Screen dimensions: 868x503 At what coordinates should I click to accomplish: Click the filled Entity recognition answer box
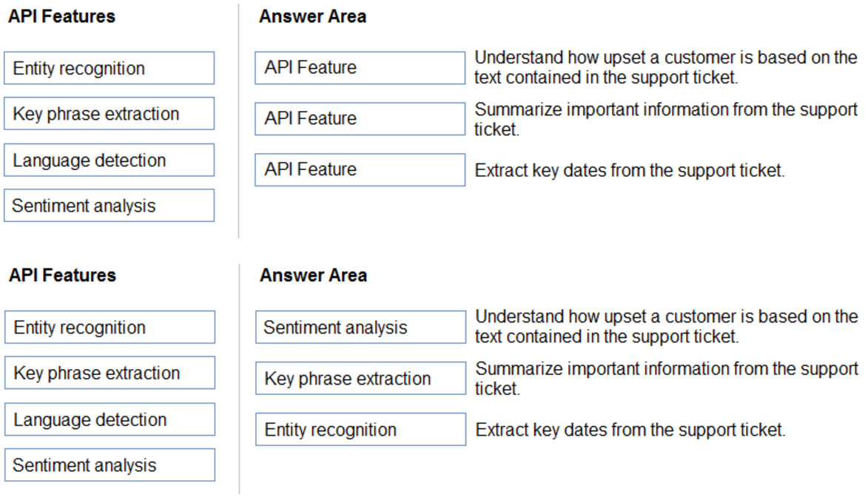(360, 430)
